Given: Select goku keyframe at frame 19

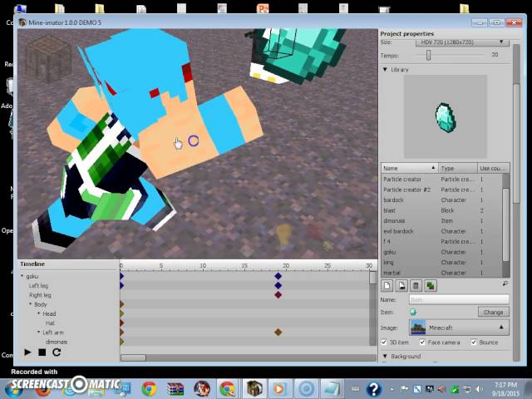Looking at the screenshot, I should [278, 276].
